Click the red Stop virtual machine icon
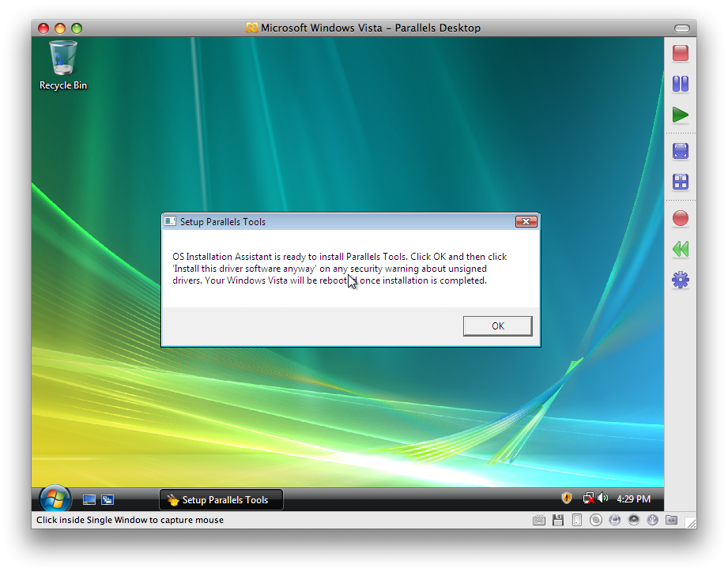The image size is (728, 572). coord(681,53)
